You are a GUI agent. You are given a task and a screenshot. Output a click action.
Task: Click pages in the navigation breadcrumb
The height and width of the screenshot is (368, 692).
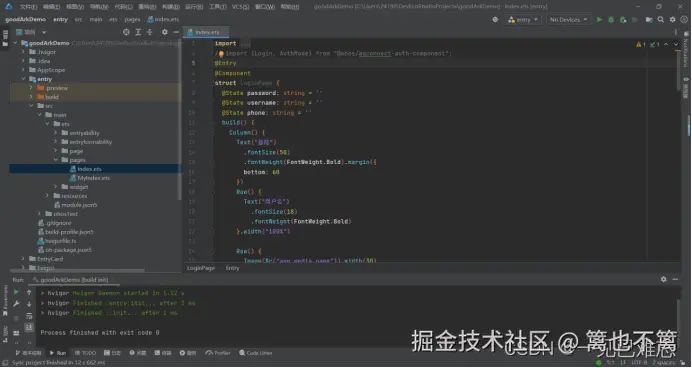[x=132, y=19]
